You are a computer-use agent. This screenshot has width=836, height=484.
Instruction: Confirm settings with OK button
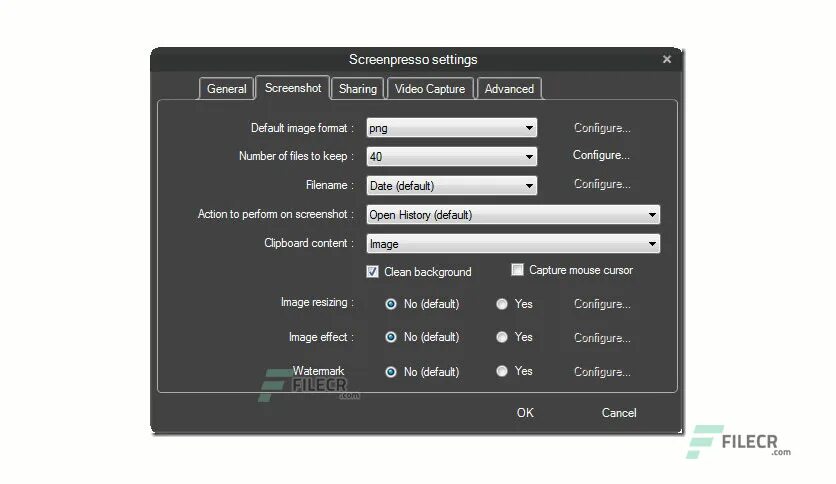click(525, 413)
